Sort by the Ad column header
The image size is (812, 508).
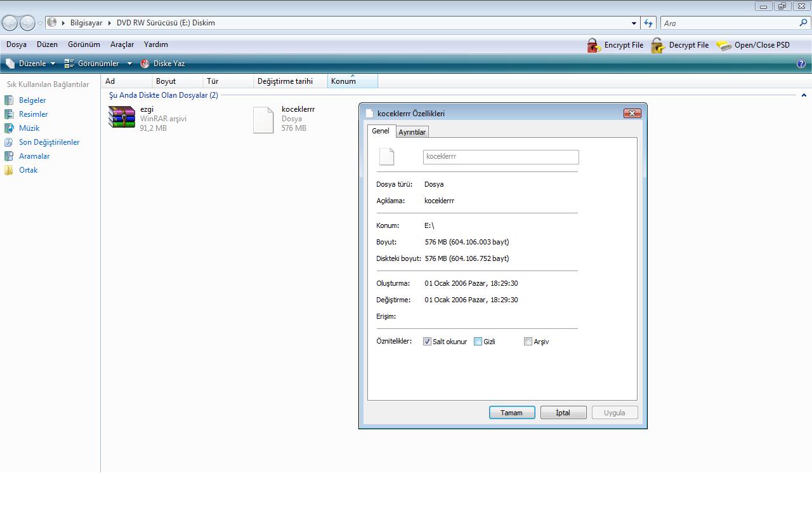(x=127, y=81)
